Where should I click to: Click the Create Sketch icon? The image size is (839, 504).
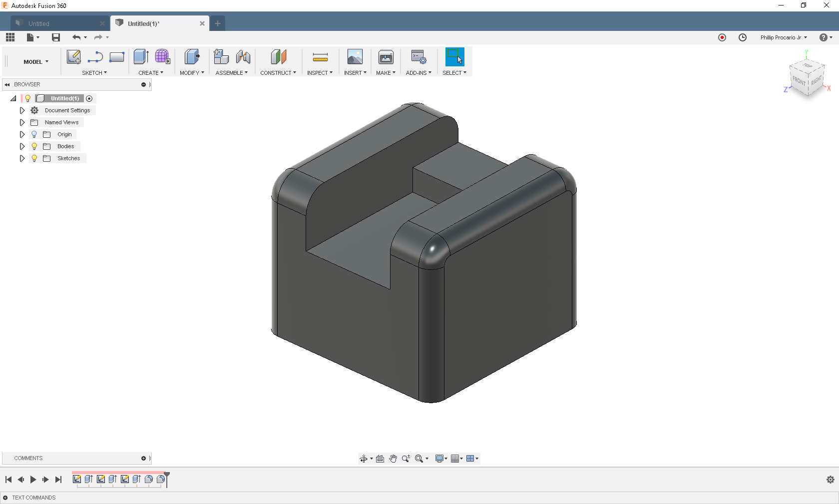click(74, 57)
